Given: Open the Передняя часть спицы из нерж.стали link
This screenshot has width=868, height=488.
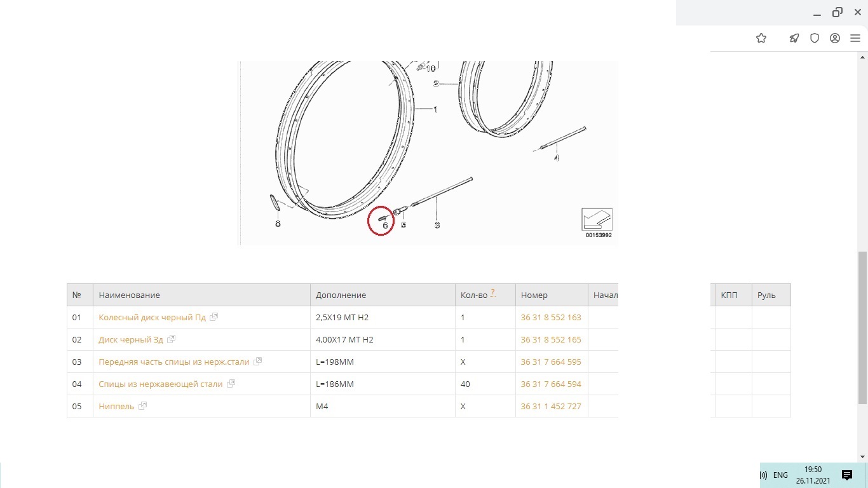Looking at the screenshot, I should tap(173, 362).
